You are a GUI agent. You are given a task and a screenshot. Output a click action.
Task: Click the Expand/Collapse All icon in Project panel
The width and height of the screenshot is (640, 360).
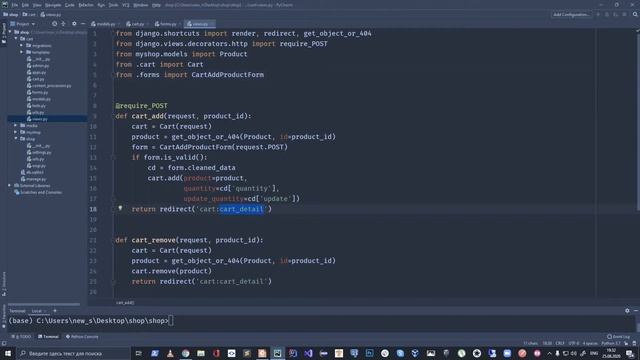63,24
